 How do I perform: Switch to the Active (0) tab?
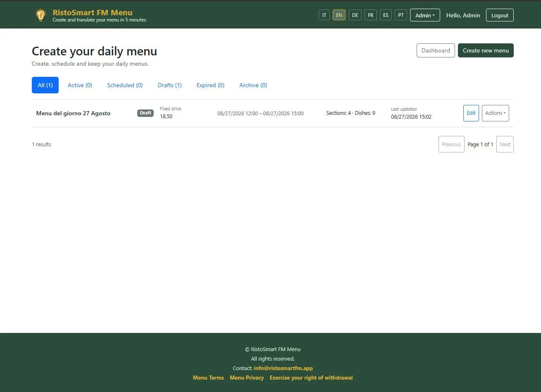[80, 85]
